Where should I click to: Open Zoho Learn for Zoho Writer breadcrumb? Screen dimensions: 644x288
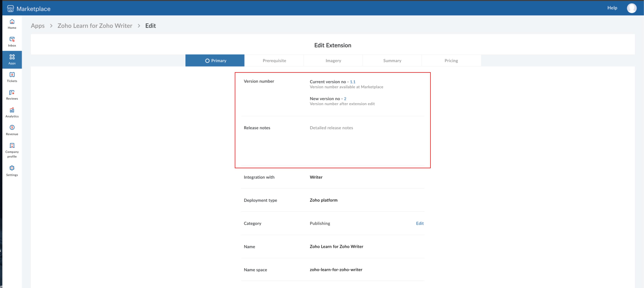(x=95, y=26)
